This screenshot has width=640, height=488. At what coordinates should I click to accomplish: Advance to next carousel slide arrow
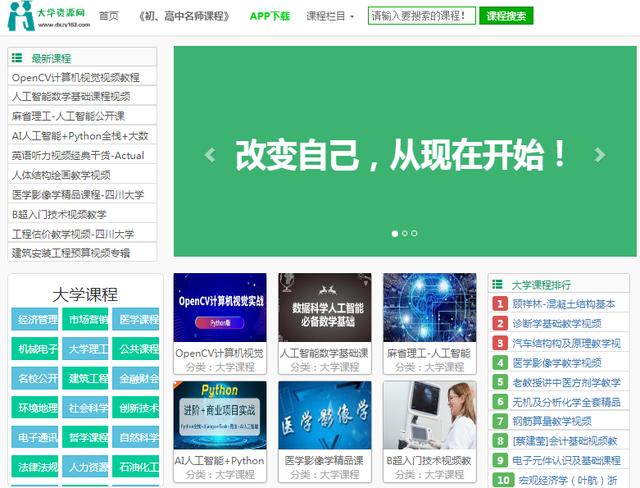[600, 155]
